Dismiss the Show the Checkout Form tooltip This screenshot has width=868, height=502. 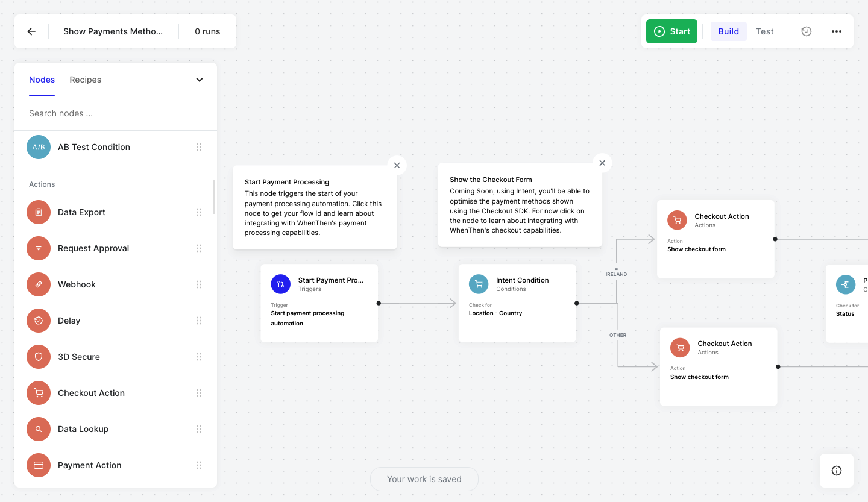pyautogui.click(x=602, y=163)
